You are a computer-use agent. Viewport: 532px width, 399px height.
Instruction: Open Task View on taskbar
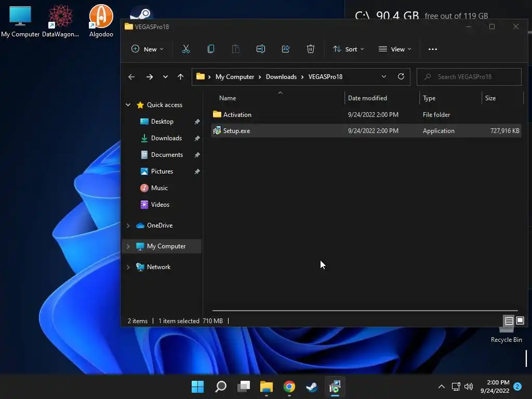pos(244,387)
